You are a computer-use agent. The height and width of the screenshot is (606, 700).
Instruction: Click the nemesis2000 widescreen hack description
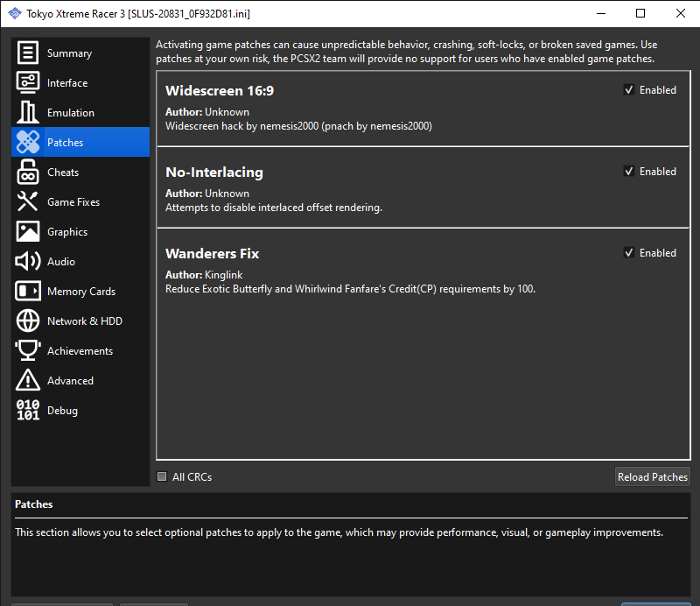pyautogui.click(x=298, y=126)
